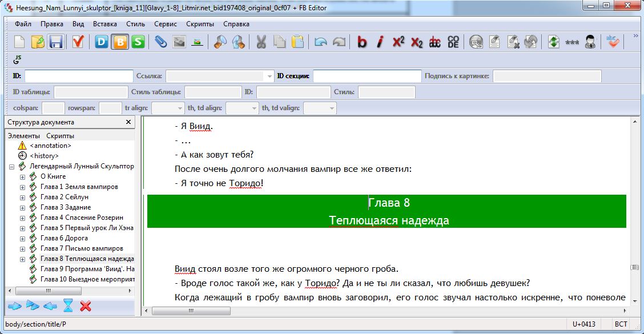644x334 pixels.
Task: Toggle Source mode with green S button
Action: click(x=138, y=42)
